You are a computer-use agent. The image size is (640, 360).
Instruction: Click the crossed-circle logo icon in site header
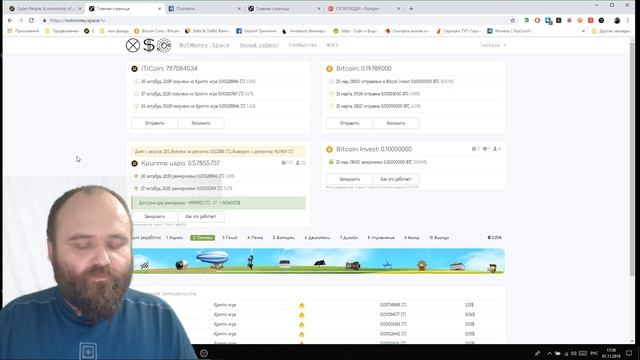pos(133,45)
